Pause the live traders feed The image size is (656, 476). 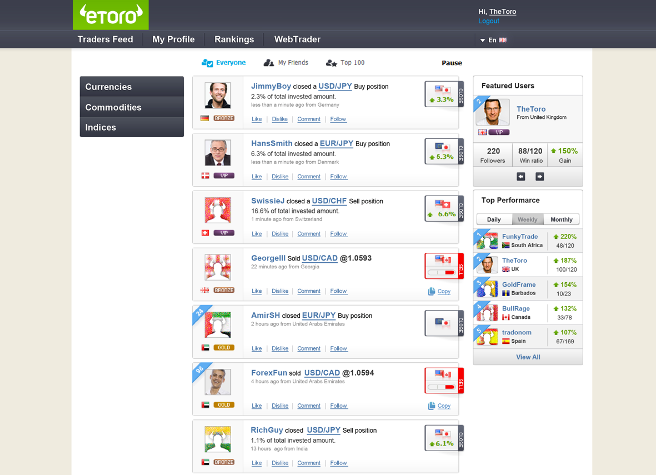point(452,63)
